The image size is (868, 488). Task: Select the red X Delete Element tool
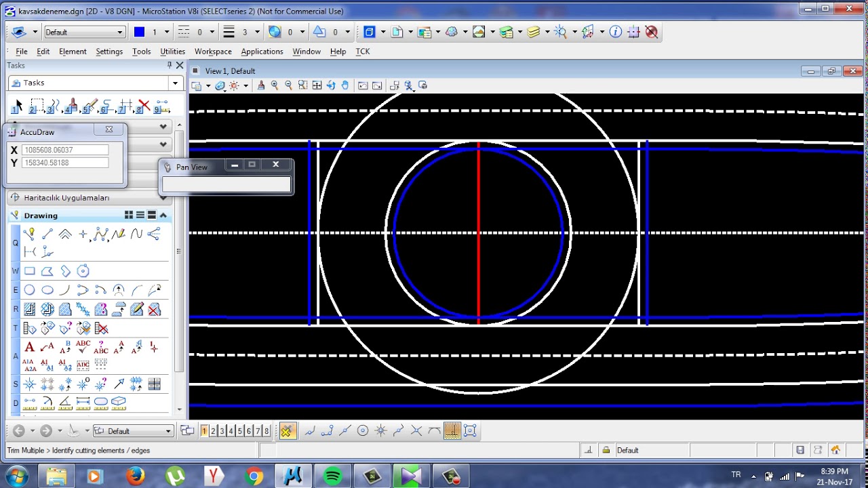[143, 106]
